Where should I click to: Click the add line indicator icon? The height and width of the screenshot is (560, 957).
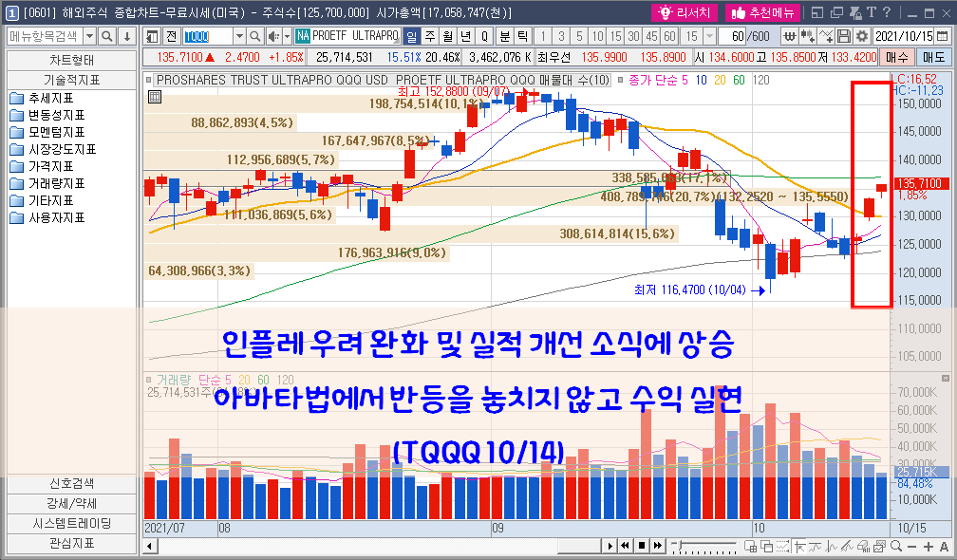(826, 37)
